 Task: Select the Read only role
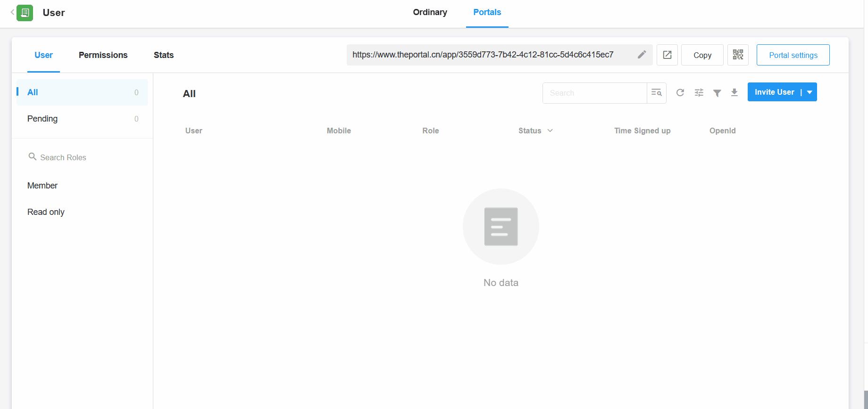(46, 212)
